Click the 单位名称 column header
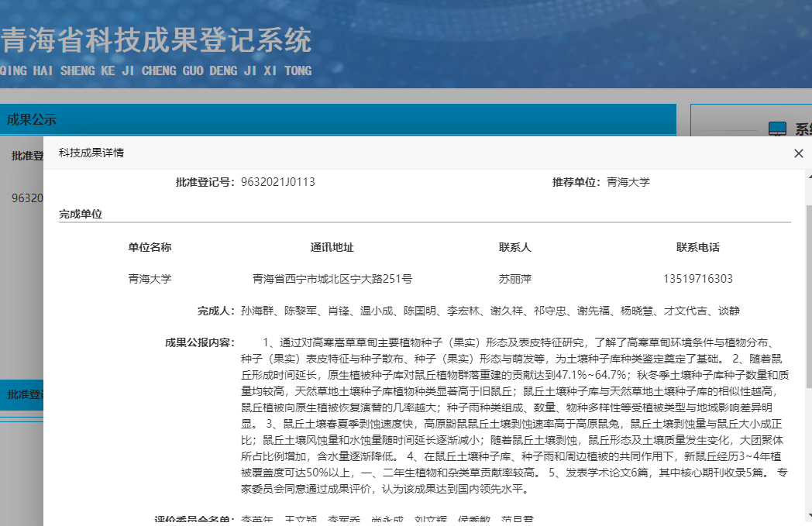The height and width of the screenshot is (526, 812). 150,248
